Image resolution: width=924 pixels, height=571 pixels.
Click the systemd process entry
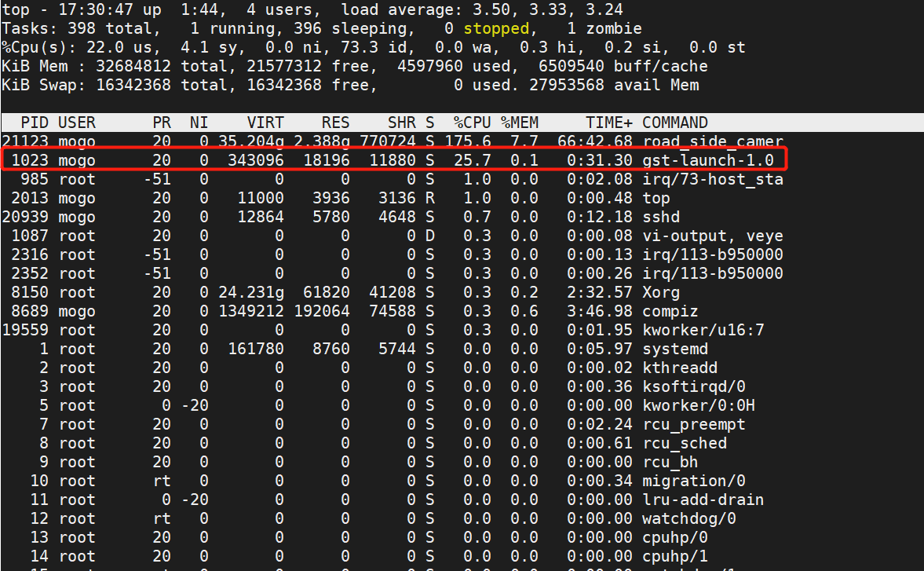point(674,349)
